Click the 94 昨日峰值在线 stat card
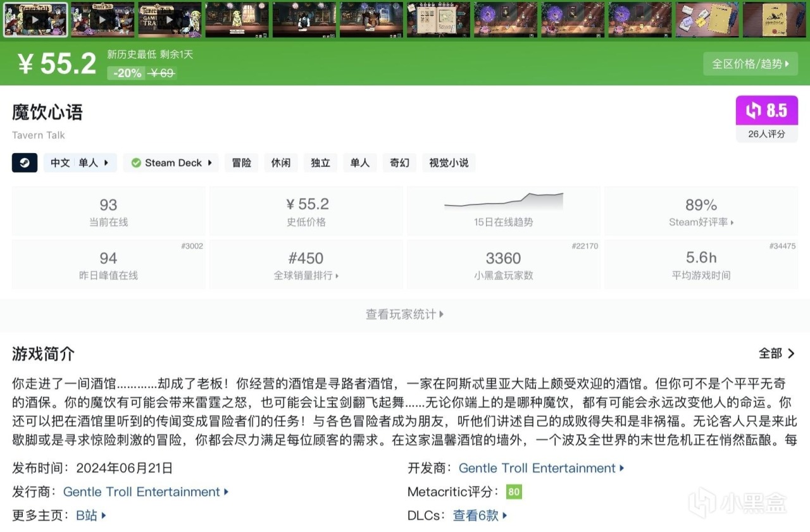The width and height of the screenshot is (810, 532). click(108, 264)
